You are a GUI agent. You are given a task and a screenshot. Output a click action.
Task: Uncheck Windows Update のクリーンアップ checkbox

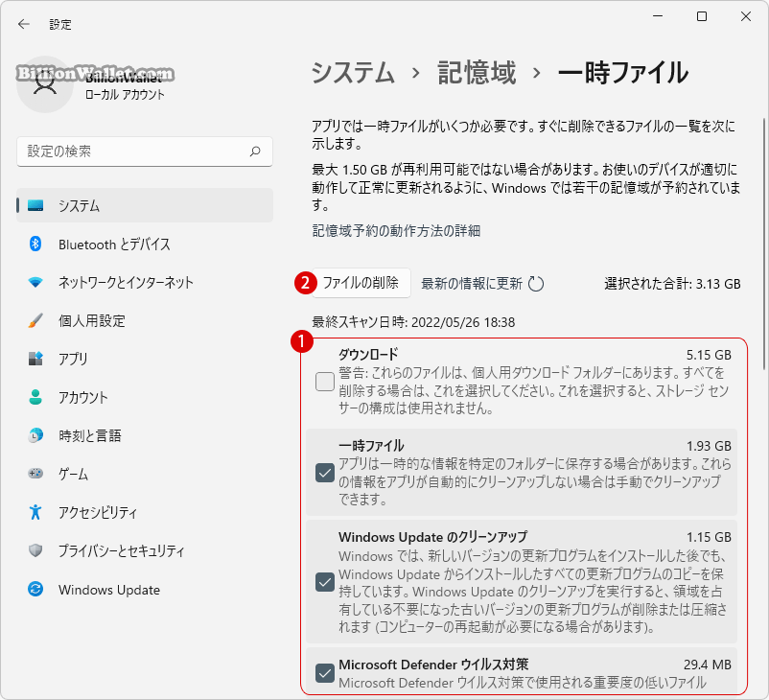[325, 582]
